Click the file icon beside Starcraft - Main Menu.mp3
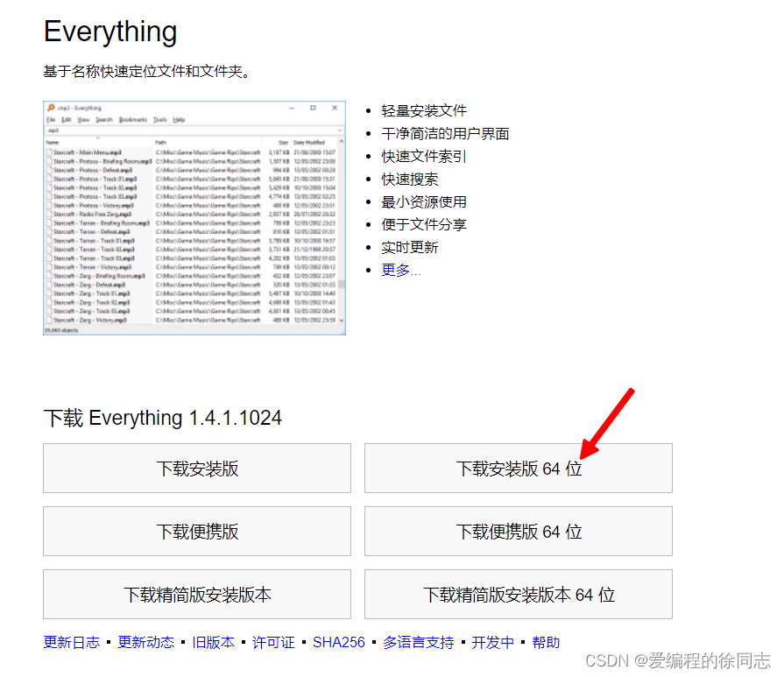The width and height of the screenshot is (784, 677). click(48, 151)
